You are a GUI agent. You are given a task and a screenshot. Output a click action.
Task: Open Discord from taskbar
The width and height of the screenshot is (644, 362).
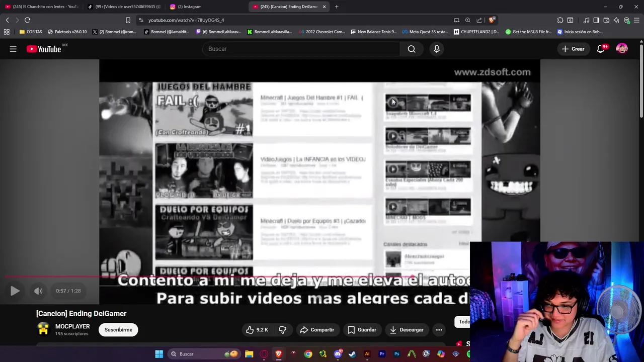[338, 354]
